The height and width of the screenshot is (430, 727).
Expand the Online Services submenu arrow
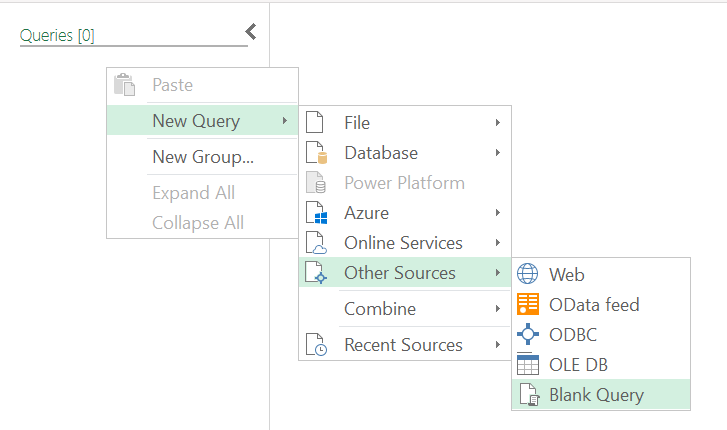497,243
